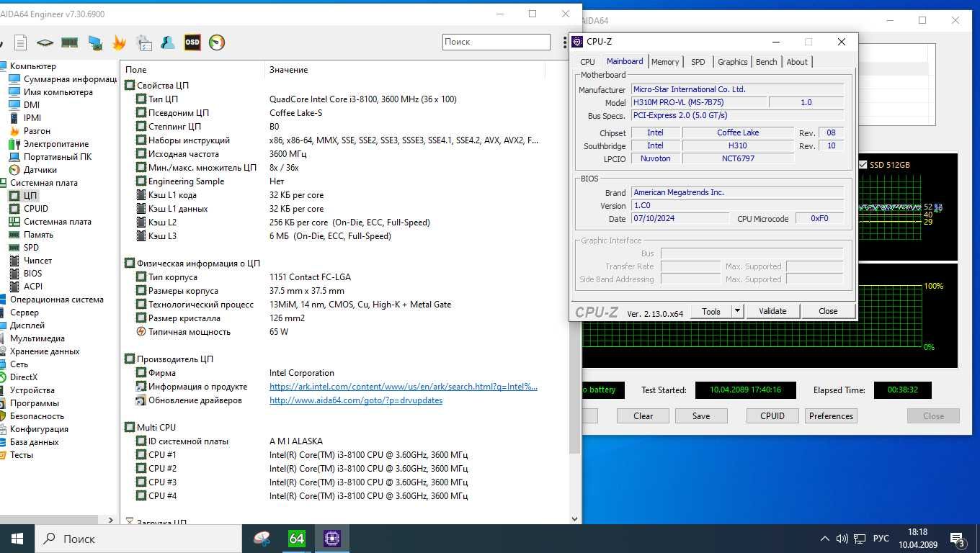This screenshot has height=553, width=980.
Task: Open the Report document icon in AIDA64 toolbar
Action: click(x=21, y=42)
